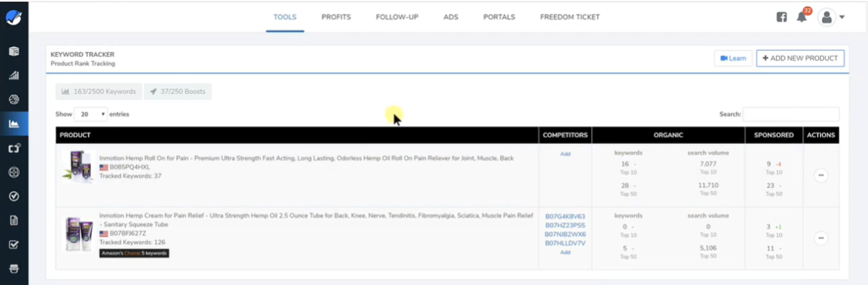Open actions menu for Hemp Roll On
Image resolution: width=868 pixels, height=285 pixels.
pos(821,175)
